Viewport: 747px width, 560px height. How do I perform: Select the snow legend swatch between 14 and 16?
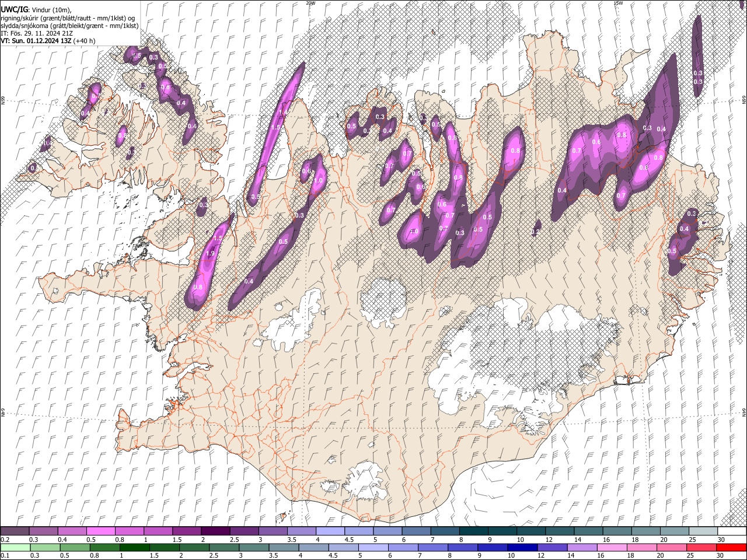click(589, 531)
